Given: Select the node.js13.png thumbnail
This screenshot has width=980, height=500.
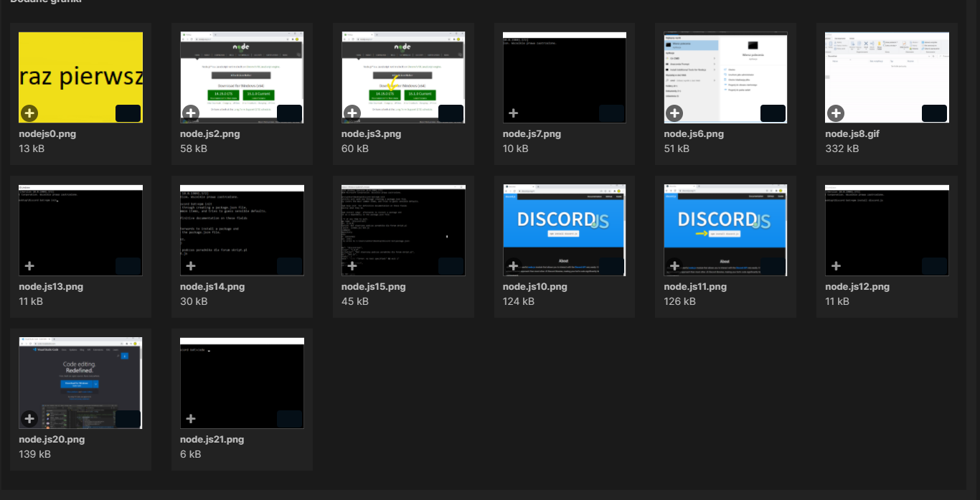Looking at the screenshot, I should coord(80,230).
